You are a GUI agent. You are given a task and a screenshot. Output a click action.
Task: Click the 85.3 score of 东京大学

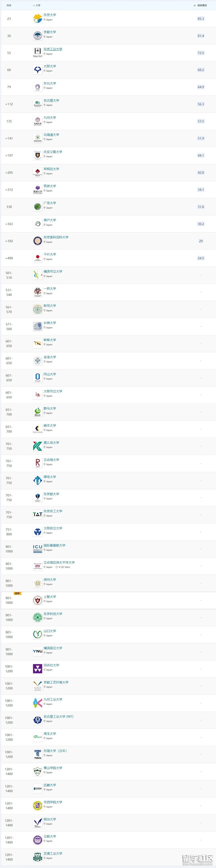pos(201,19)
